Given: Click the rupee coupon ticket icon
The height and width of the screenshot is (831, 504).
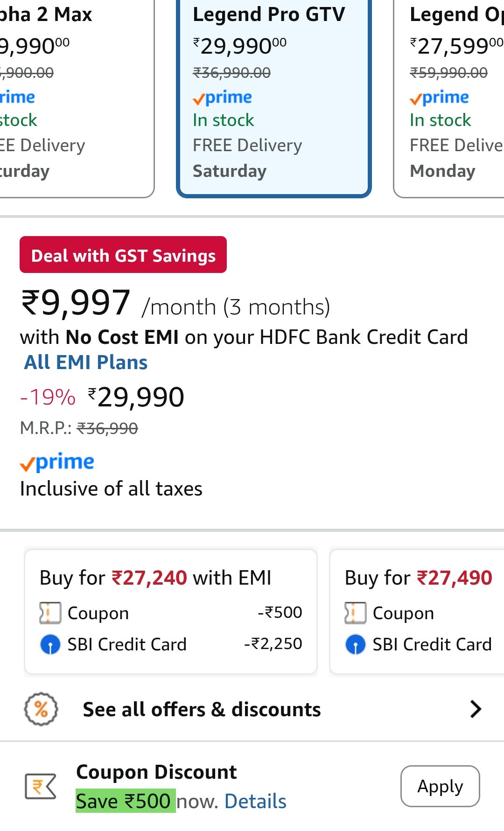Looking at the screenshot, I should pos(40,786).
